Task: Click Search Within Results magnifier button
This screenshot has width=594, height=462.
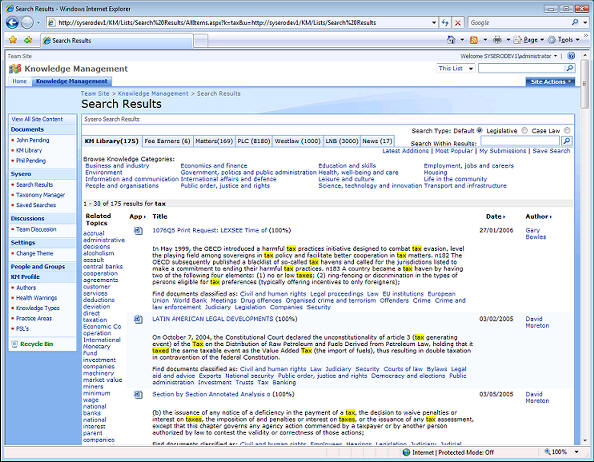Action: (x=566, y=141)
